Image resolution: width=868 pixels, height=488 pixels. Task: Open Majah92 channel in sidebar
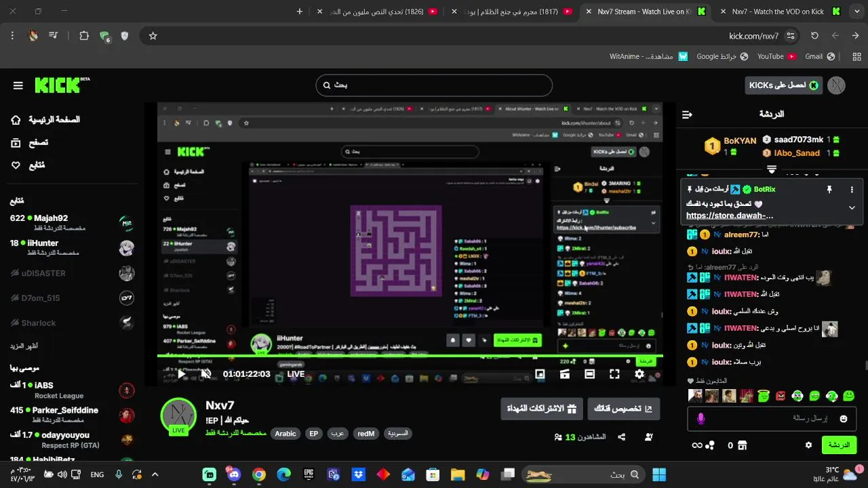[x=73, y=223]
